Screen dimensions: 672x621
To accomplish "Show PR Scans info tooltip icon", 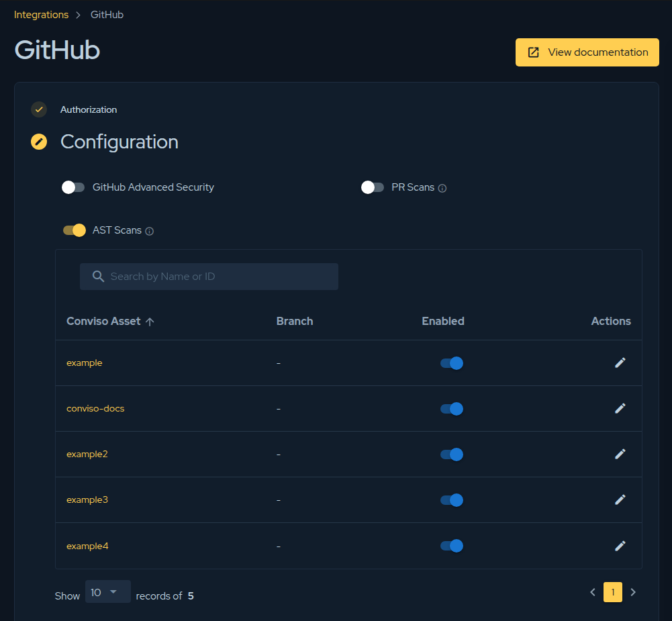I will 442,188.
